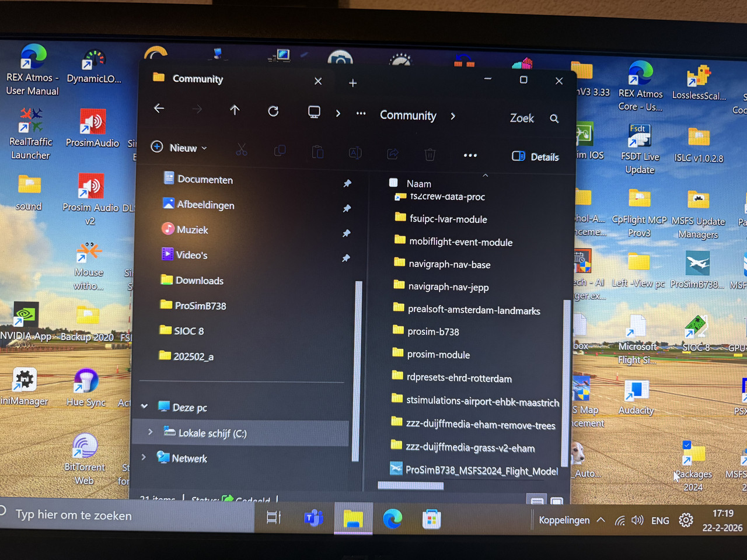This screenshot has height=560, width=747.
Task: Open the iniManager desktop icon
Action: click(24, 387)
